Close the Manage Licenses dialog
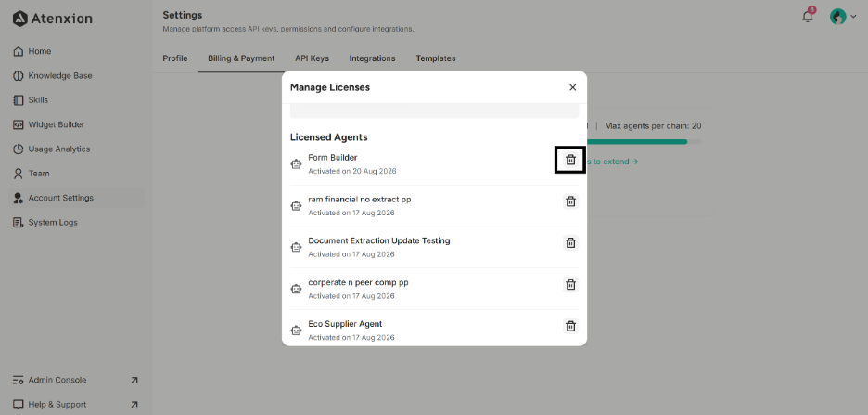 point(573,87)
